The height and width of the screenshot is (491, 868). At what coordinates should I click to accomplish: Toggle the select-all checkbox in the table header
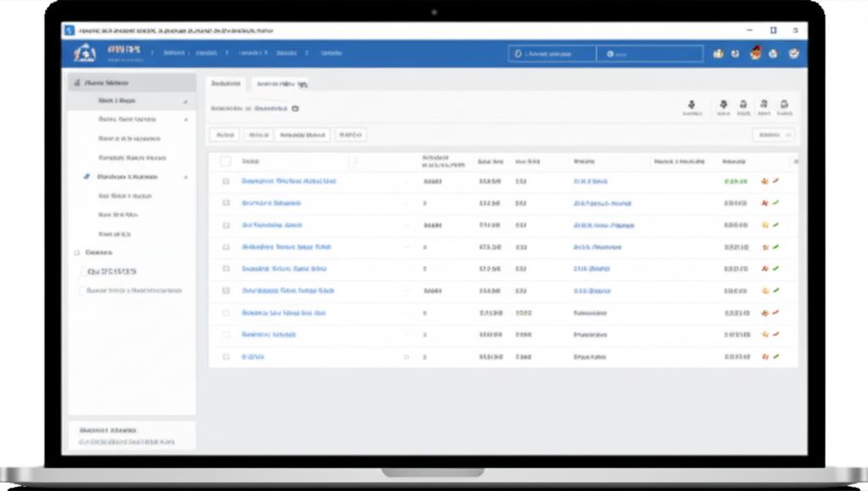[225, 161]
